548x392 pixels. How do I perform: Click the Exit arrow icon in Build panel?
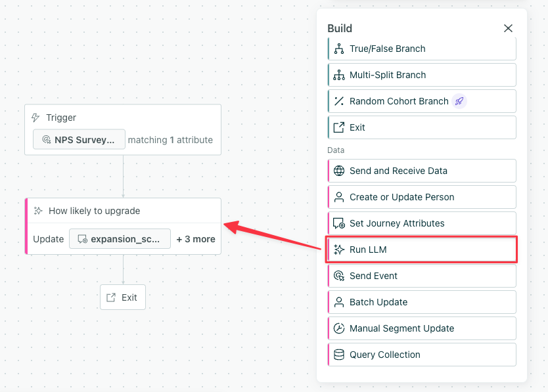point(339,127)
